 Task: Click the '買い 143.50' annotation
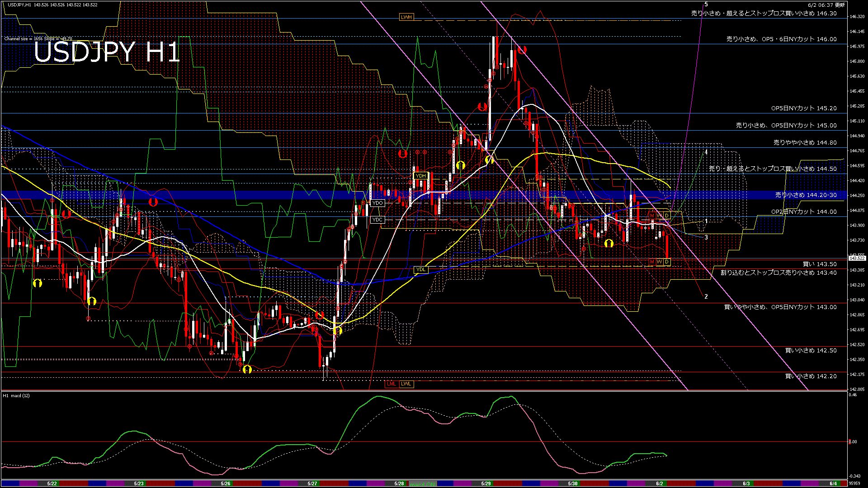coord(820,264)
